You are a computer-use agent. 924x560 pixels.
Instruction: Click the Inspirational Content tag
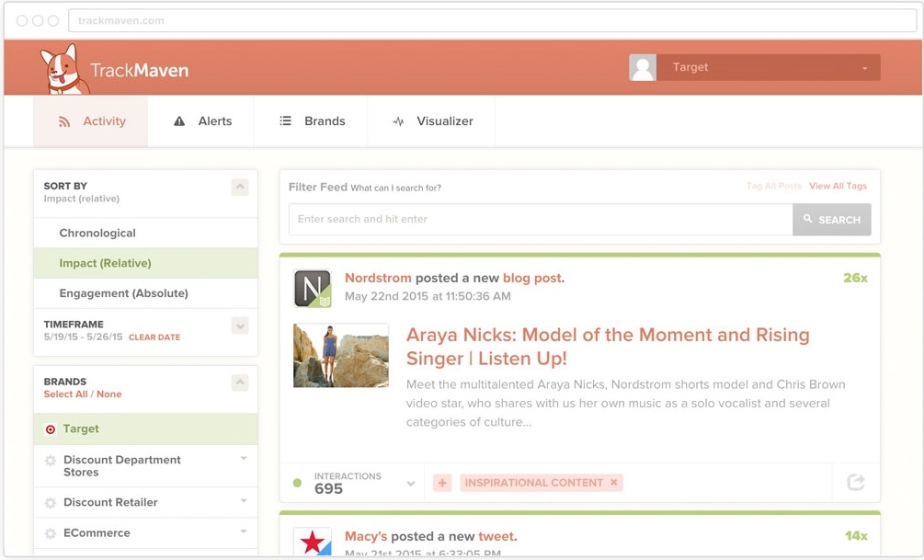pos(534,483)
